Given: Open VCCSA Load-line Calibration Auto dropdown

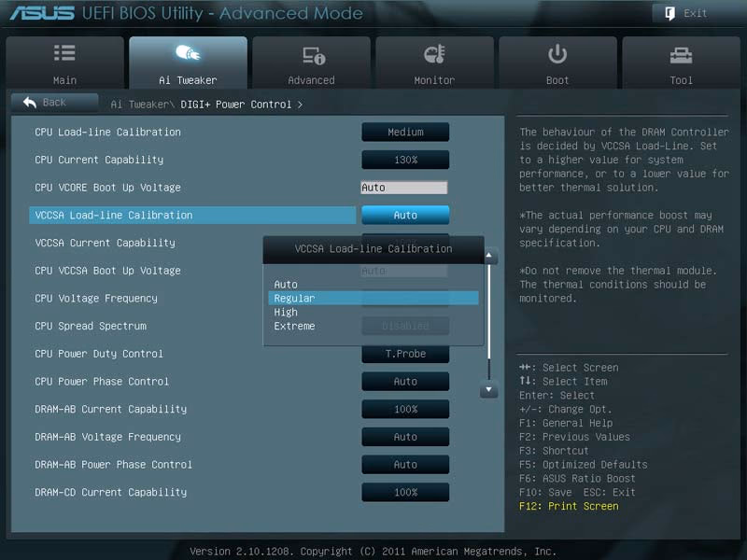Looking at the screenshot, I should pyautogui.click(x=405, y=215).
